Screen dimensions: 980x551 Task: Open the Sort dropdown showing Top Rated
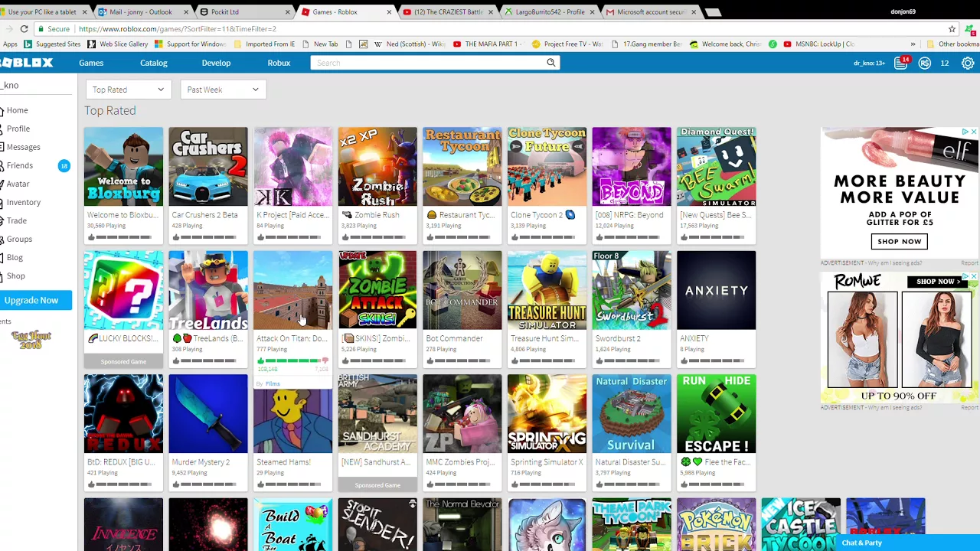pos(128,90)
